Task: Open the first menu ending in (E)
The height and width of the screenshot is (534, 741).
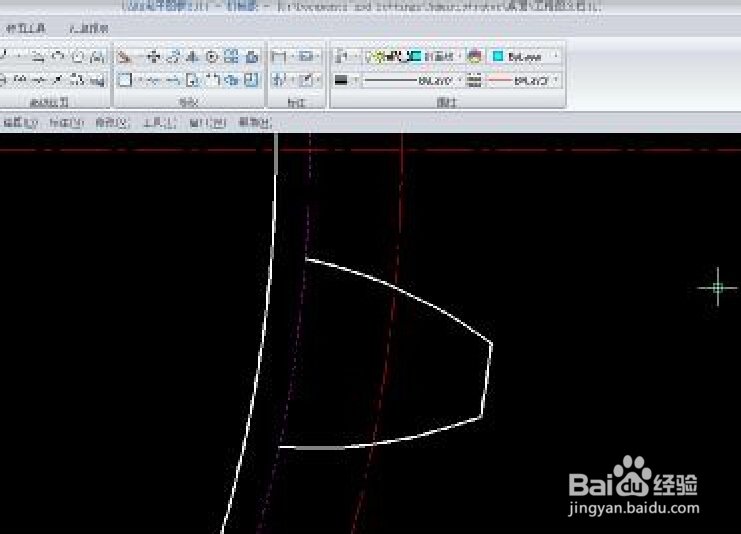Action: coord(20,123)
